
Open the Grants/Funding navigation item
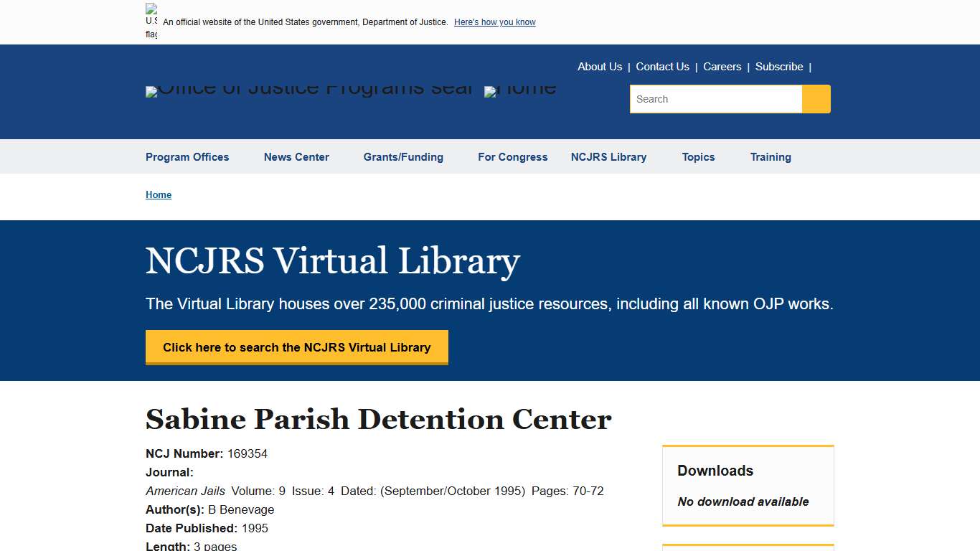point(403,157)
